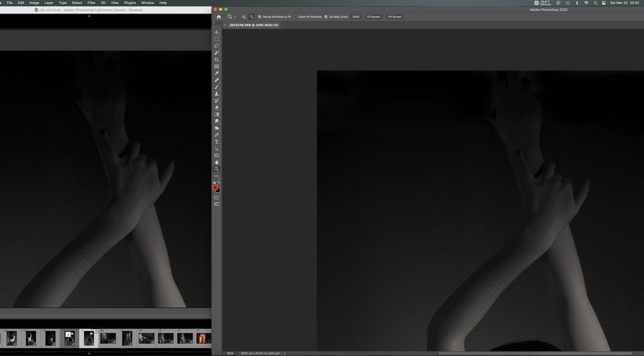Select the Brush tool
644x356 pixels.
click(x=217, y=87)
